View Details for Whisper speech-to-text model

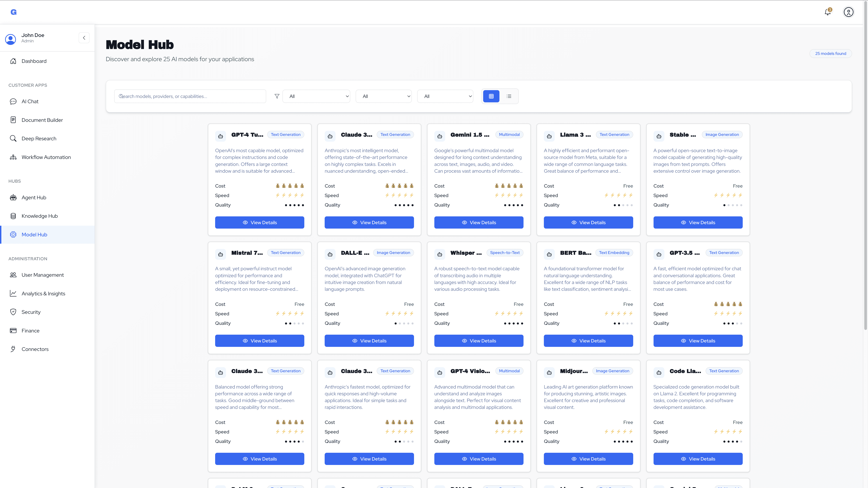point(478,340)
